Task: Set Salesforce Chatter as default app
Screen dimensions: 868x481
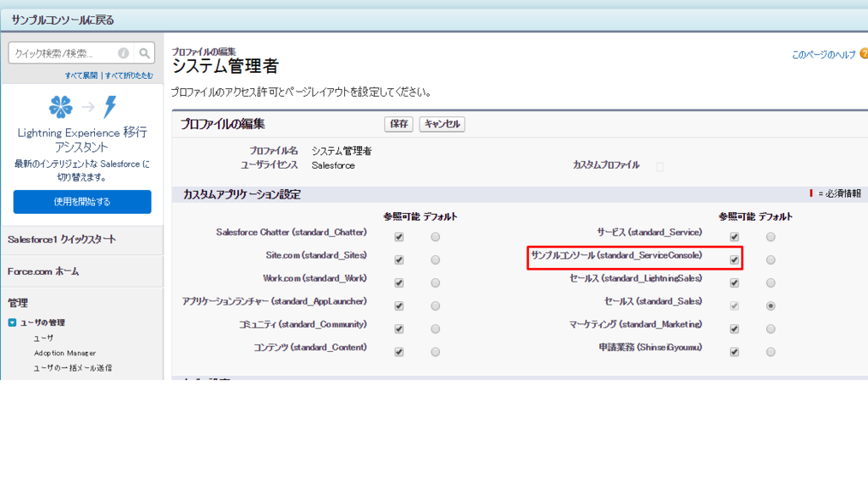Action: click(x=436, y=238)
